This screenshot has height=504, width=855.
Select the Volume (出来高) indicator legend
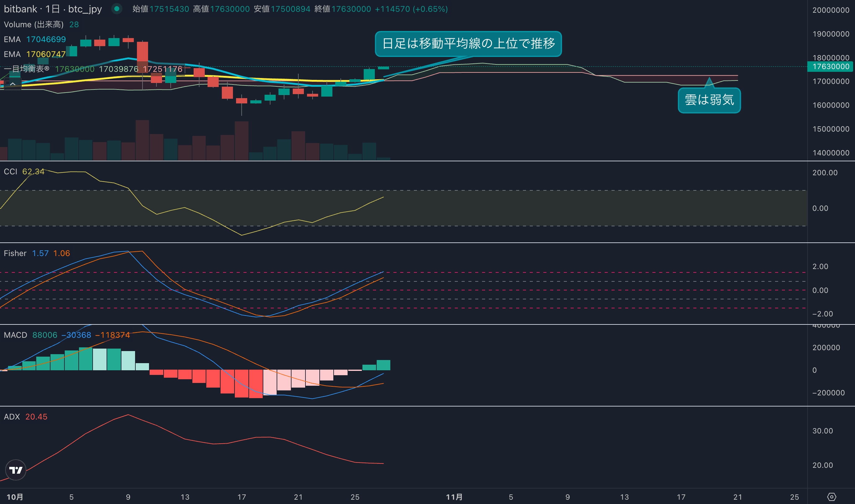(x=34, y=24)
